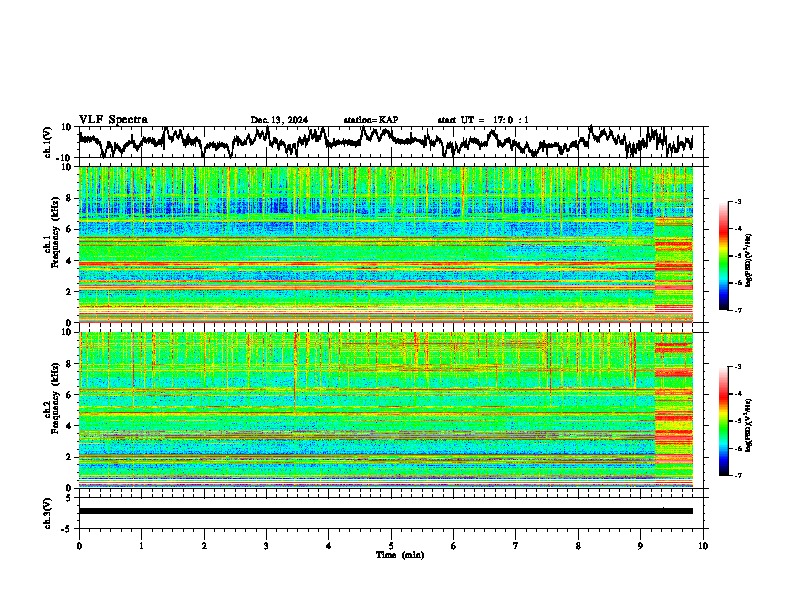The image size is (792, 612).
Task: Click the ch.2 'Frequency (kHz)' axis label
Action: (55, 398)
